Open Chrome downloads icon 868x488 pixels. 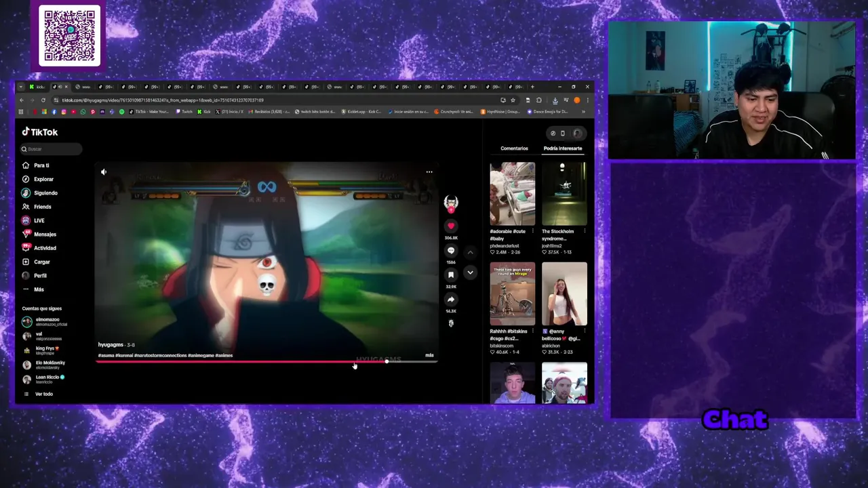point(555,100)
